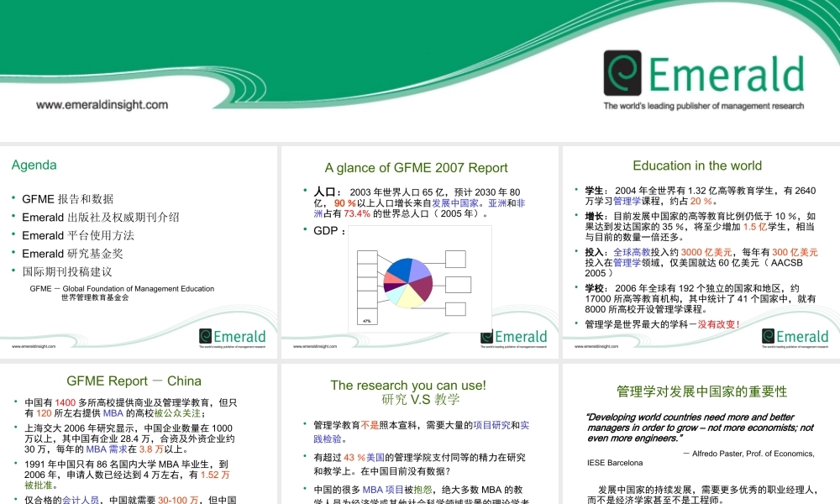The width and height of the screenshot is (840, 504).
Task: Click the footer URL on the Education in the world slide
Action: click(x=596, y=347)
